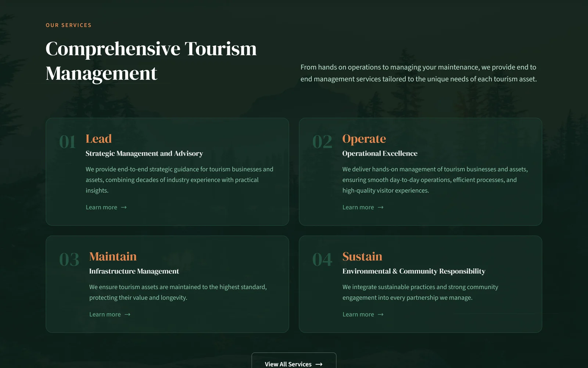Screen dimensions: 588x368
Task: Click the Lead card title
Action: [98, 139]
